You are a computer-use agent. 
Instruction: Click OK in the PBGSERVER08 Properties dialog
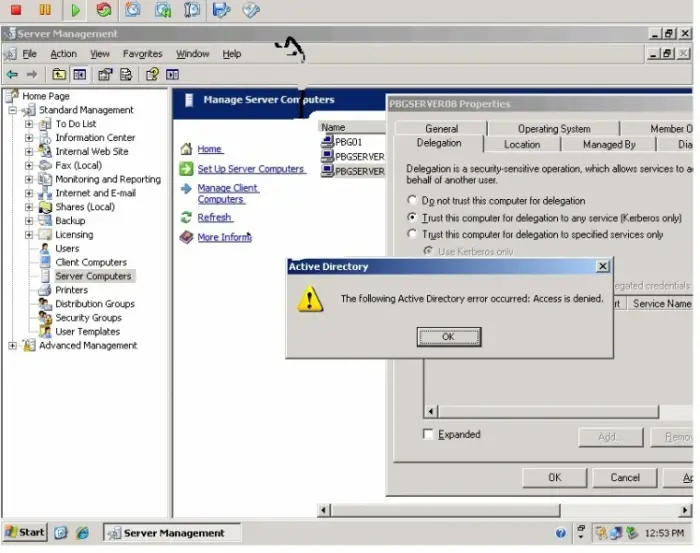click(x=554, y=478)
